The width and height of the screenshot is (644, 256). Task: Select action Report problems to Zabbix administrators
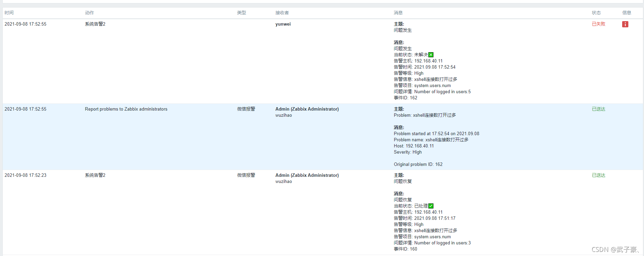click(126, 109)
